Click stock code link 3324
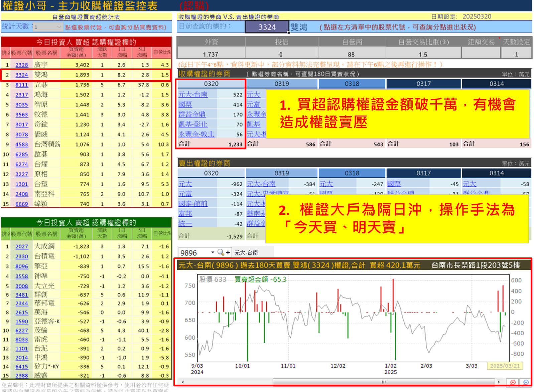 point(22,75)
